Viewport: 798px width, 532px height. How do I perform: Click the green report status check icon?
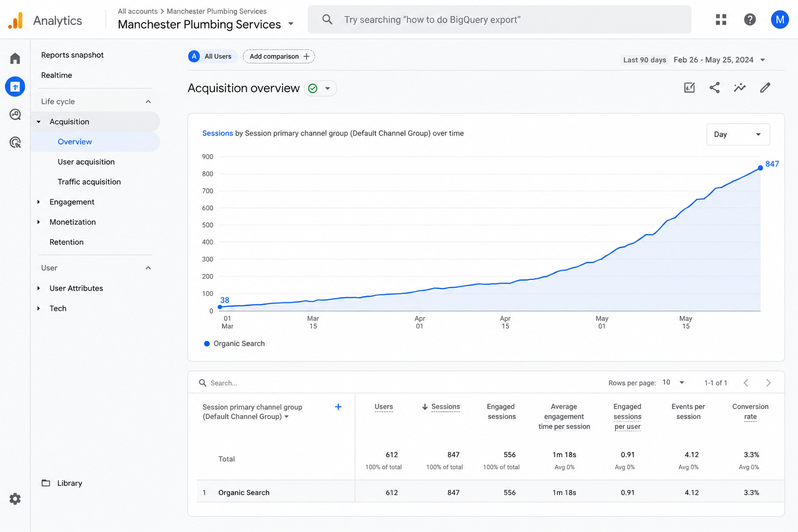313,88
